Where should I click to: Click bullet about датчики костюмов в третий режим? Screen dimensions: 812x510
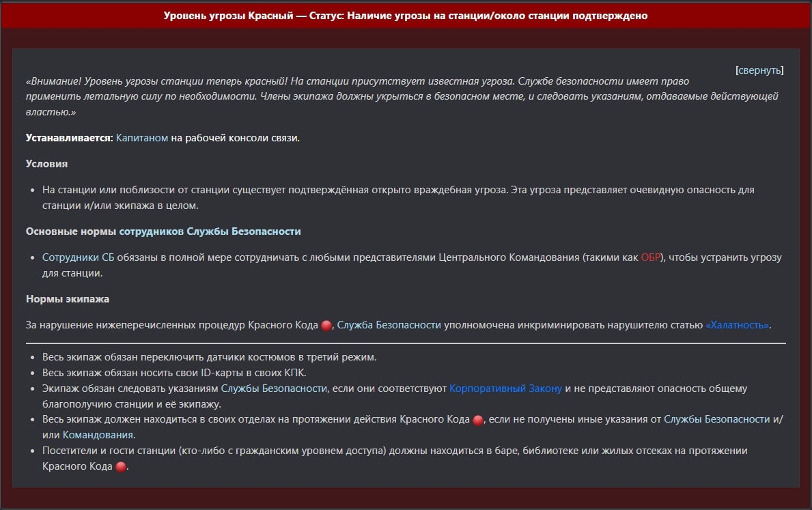click(x=209, y=357)
